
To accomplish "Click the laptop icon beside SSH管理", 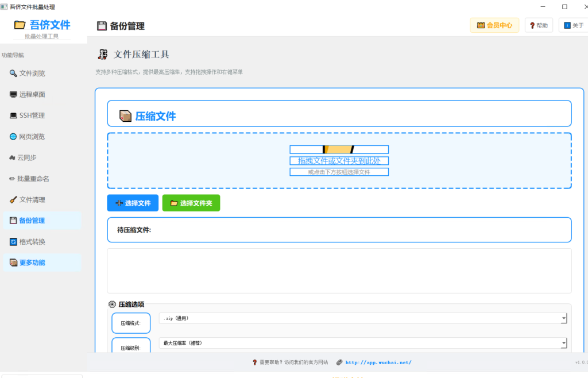I will (x=13, y=115).
